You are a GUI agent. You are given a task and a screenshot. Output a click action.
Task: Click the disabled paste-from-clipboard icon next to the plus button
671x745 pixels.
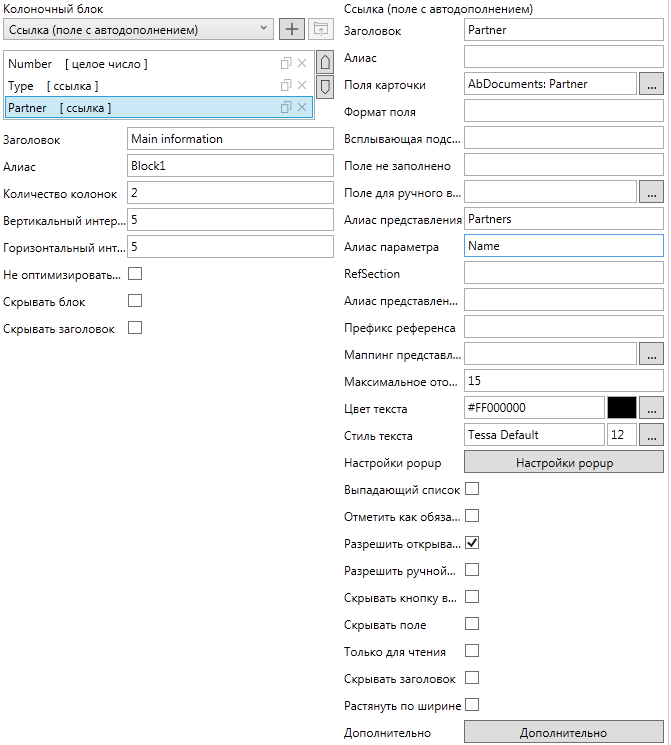pyautogui.click(x=320, y=29)
